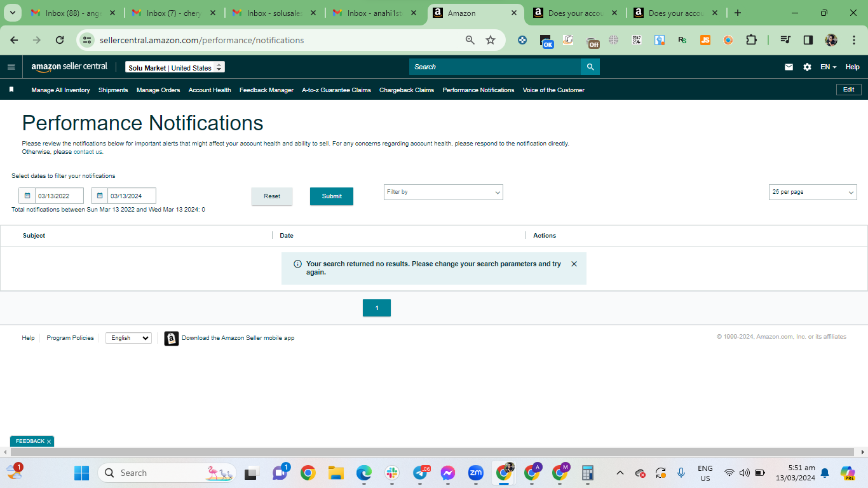The width and height of the screenshot is (868, 488).
Task: Open Seller Central settings gear
Action: (807, 67)
